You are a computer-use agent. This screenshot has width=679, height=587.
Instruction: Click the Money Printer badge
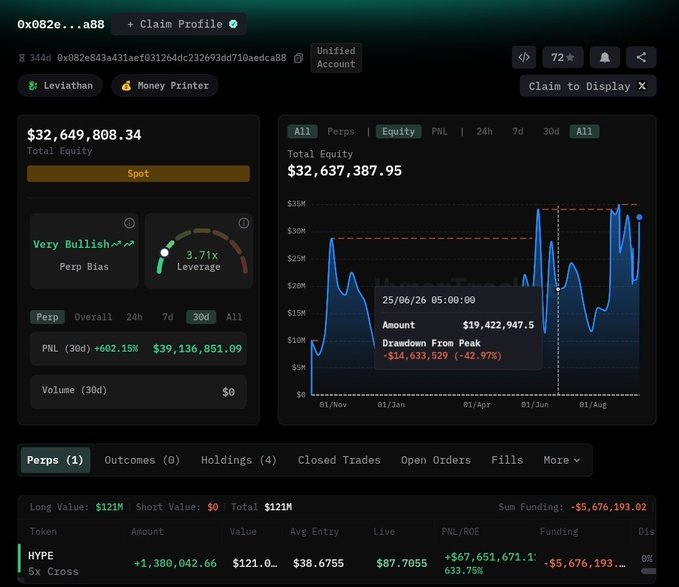click(165, 86)
